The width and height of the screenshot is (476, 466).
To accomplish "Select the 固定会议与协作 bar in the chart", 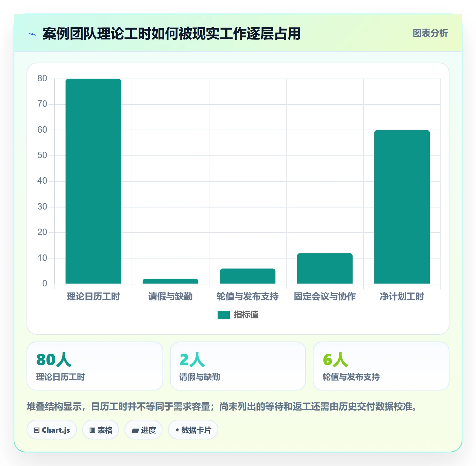I will (325, 268).
